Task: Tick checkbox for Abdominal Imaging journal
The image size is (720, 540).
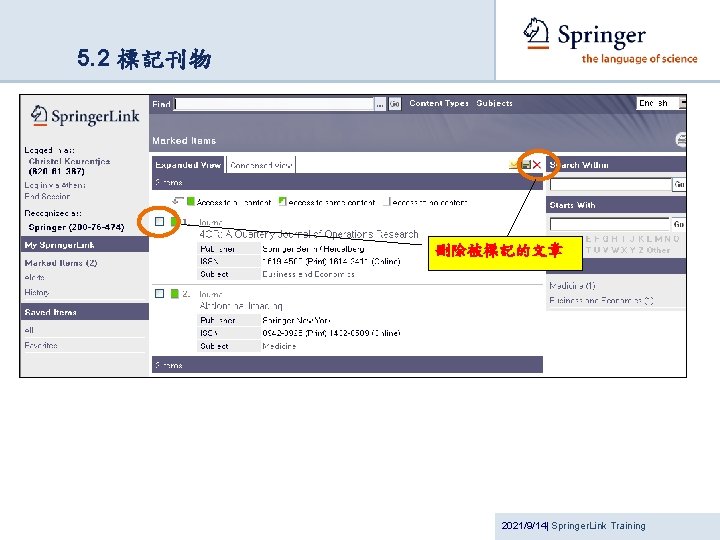Action: point(159,293)
